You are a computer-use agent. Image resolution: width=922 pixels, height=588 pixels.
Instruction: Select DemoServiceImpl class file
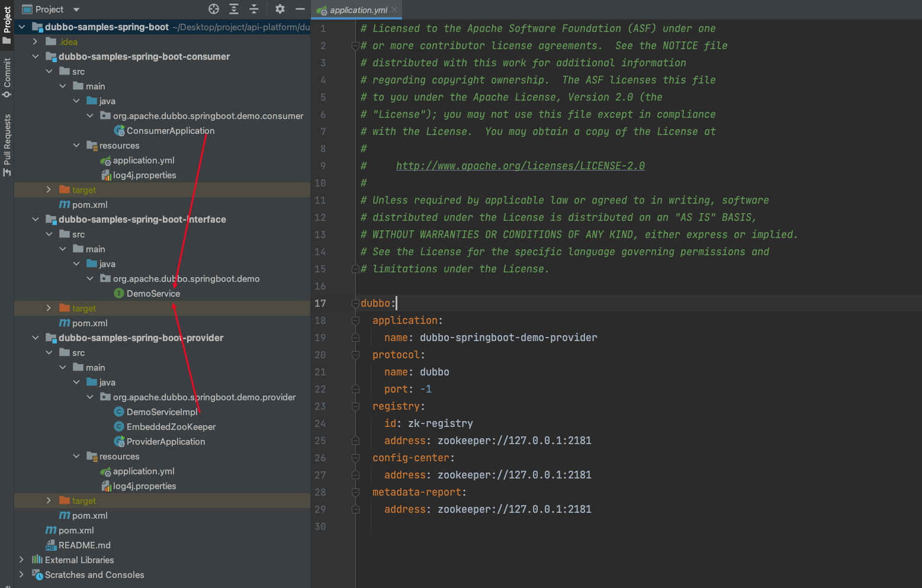pyautogui.click(x=162, y=412)
